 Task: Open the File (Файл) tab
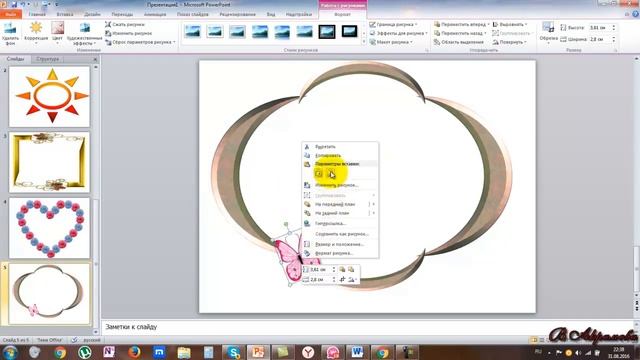pos(11,14)
